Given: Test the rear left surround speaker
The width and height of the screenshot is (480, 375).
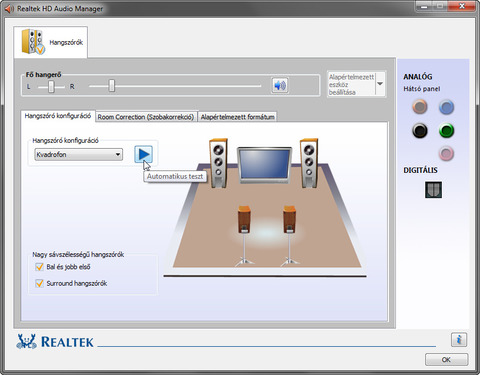Looking at the screenshot, I should (x=244, y=236).
